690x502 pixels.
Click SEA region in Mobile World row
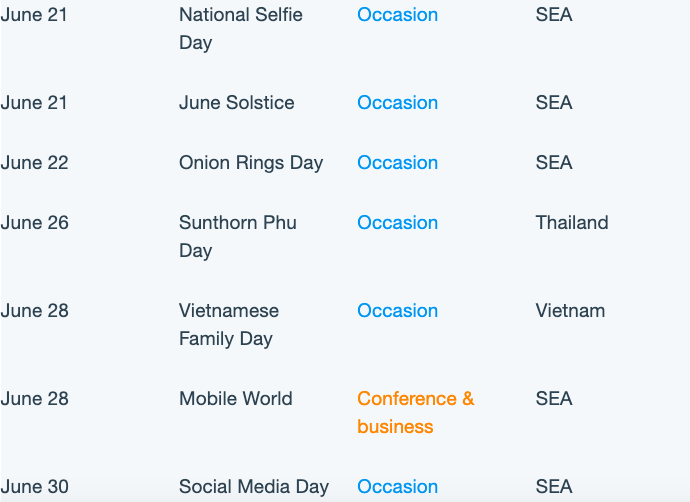pyautogui.click(x=554, y=399)
